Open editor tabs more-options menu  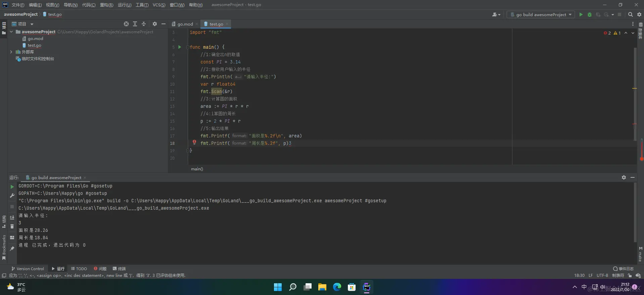[x=633, y=24]
